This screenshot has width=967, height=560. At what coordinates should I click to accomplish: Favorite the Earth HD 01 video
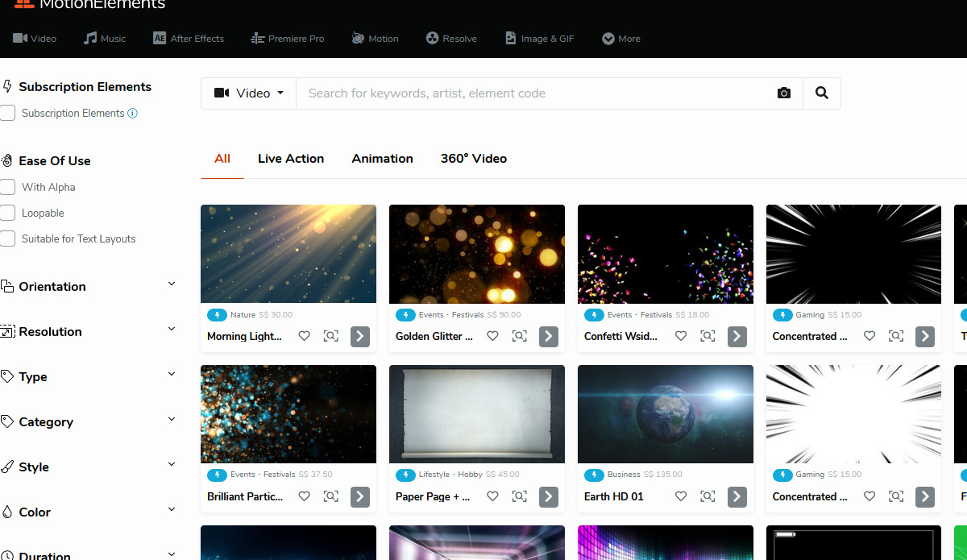pos(681,496)
